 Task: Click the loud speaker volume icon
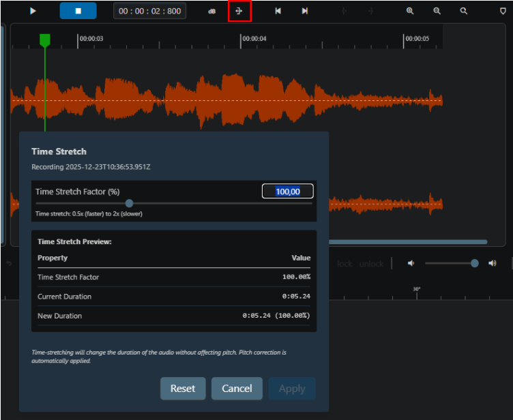493,263
